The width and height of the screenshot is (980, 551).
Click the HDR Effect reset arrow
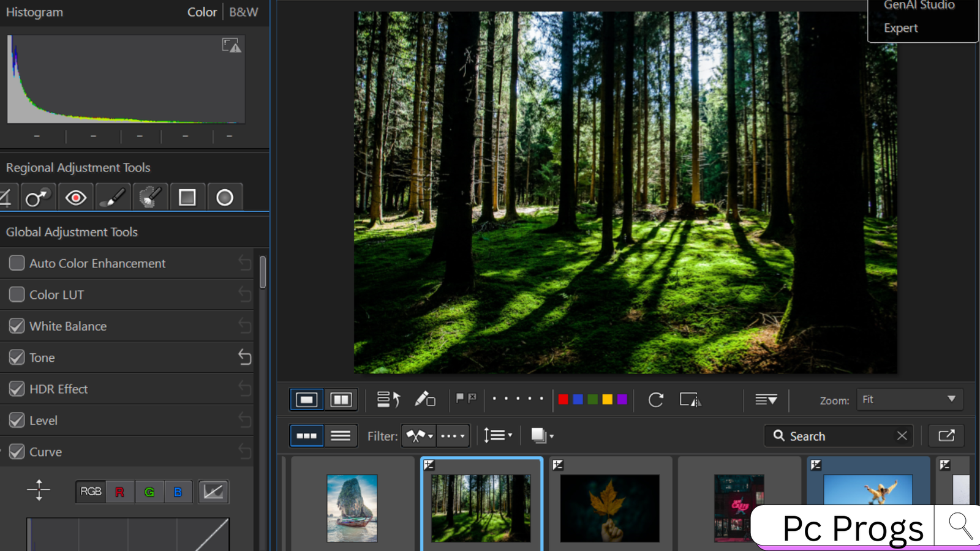coord(244,389)
